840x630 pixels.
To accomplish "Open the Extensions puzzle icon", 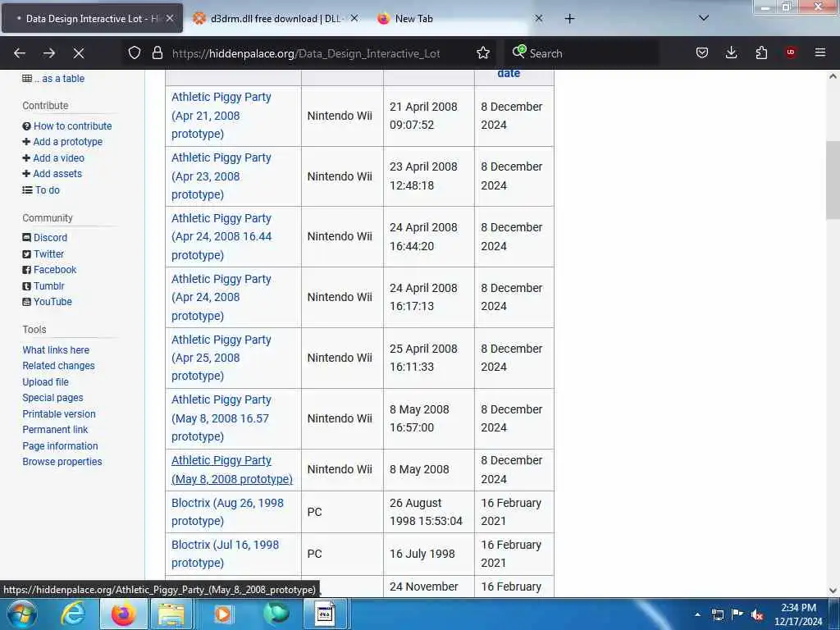I will (x=761, y=53).
